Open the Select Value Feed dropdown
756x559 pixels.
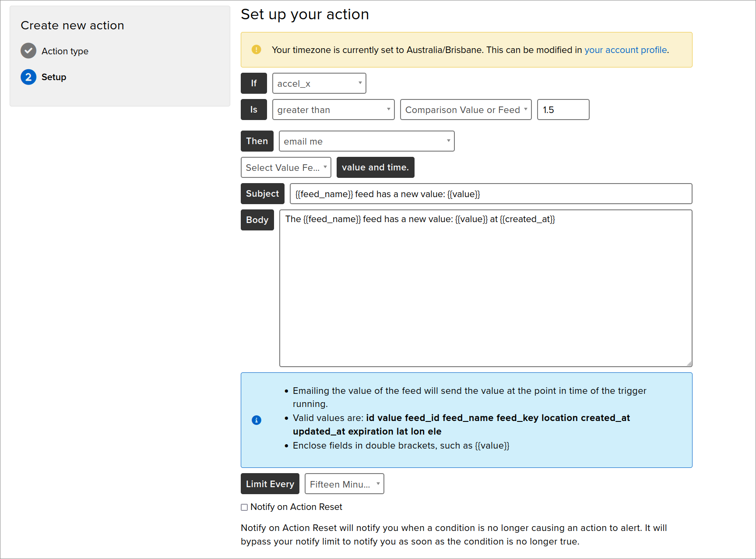pyautogui.click(x=286, y=167)
